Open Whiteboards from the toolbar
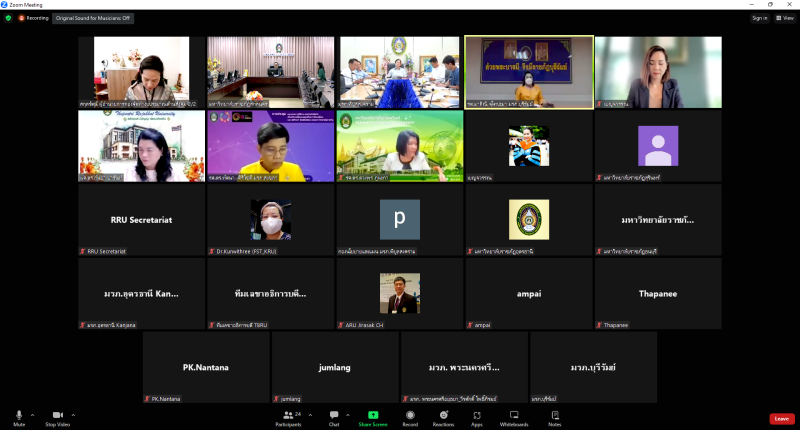Viewport: 800px width, 430px height. point(514,417)
